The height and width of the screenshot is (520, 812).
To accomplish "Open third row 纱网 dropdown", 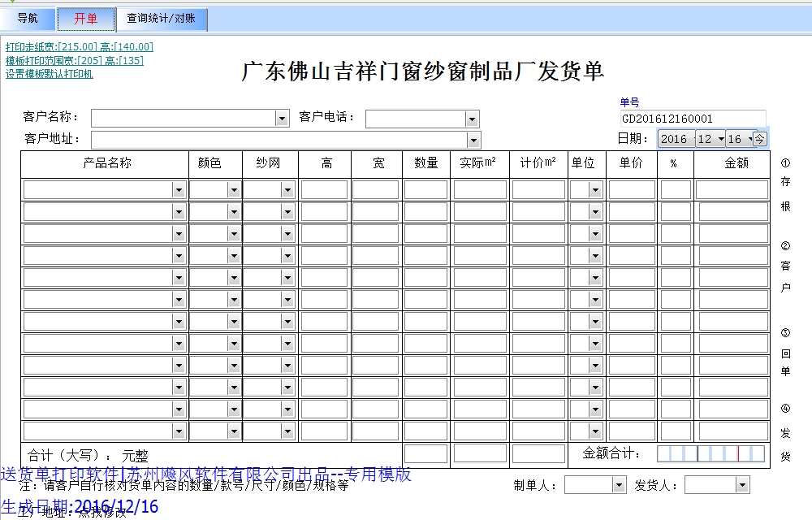I will [288, 234].
